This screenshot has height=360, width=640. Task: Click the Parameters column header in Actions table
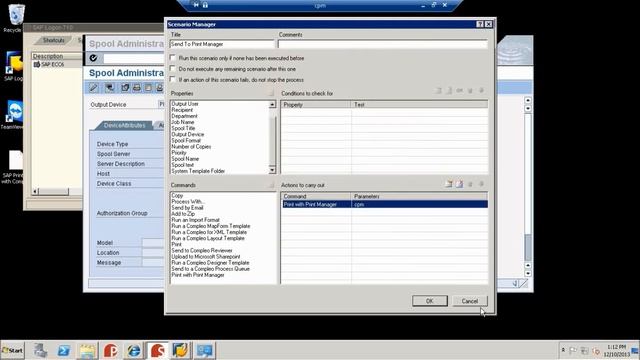tap(419, 196)
